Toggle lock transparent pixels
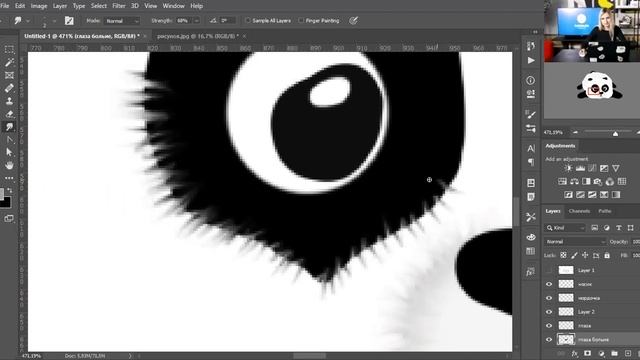 coord(563,255)
